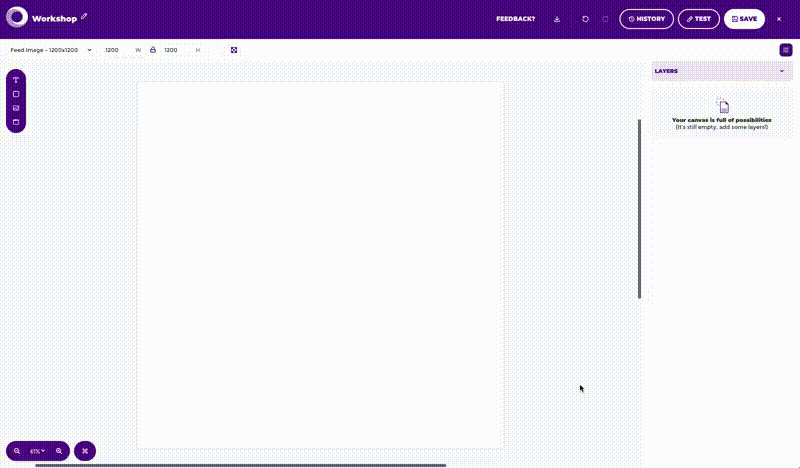Open the 61% zoom level dropdown
800x468 pixels.
point(38,451)
